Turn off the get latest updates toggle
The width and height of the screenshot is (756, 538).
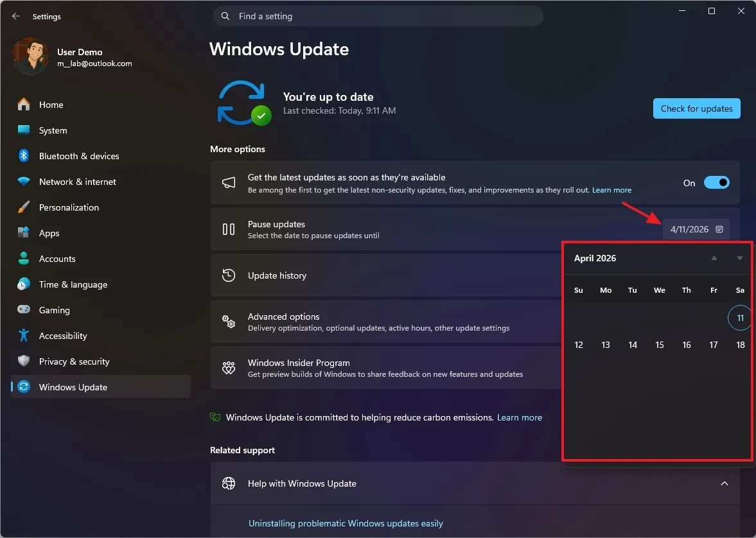click(716, 183)
